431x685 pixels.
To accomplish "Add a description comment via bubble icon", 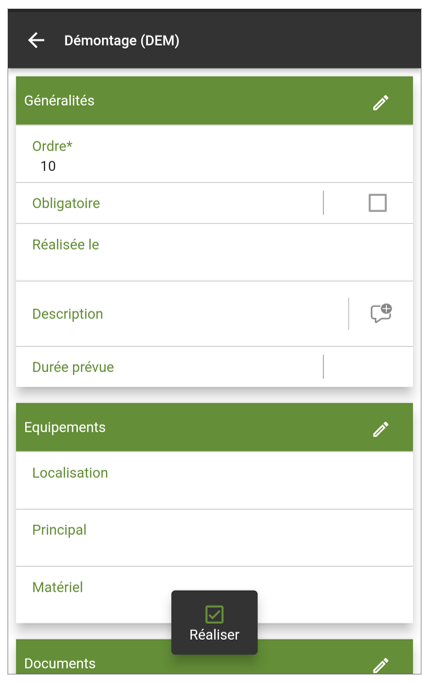I will (x=381, y=313).
